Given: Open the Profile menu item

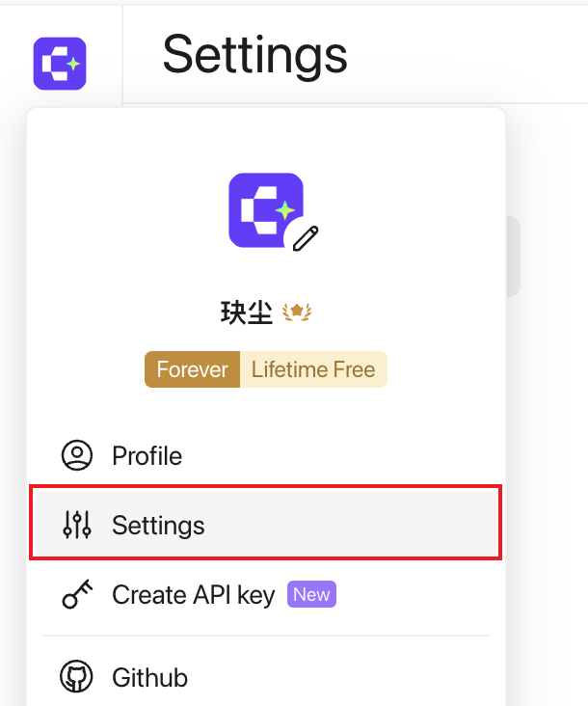Looking at the screenshot, I should 266,455.
